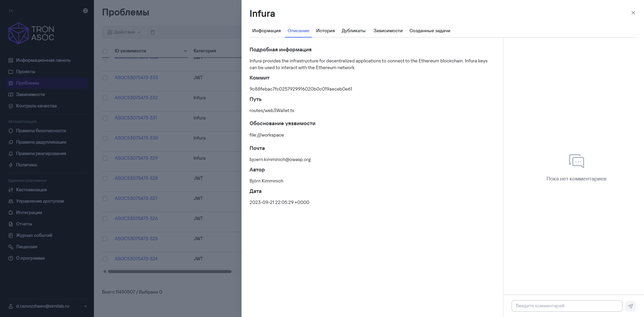This screenshot has height=317, width=644.
Task: Open the Дубликаты tab
Action: (x=353, y=31)
